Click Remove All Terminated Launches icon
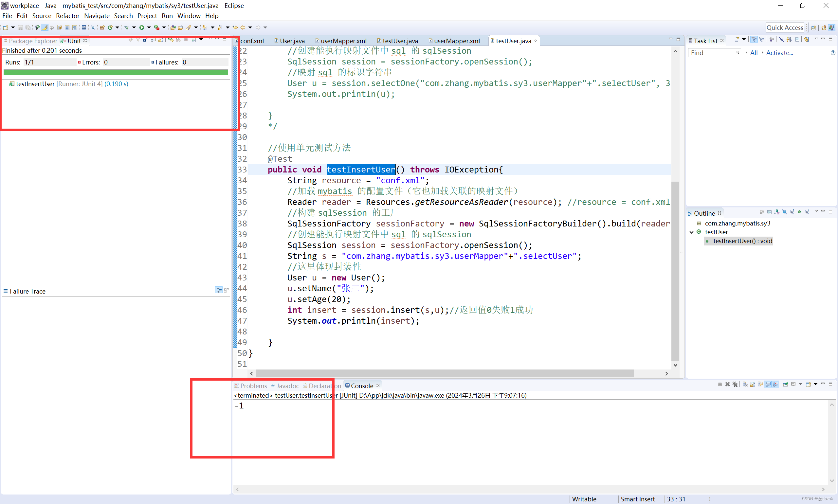The width and height of the screenshot is (838, 504). click(x=735, y=385)
